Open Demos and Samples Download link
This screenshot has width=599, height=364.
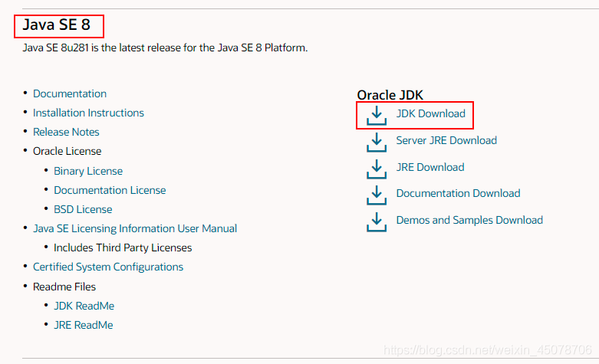point(469,220)
